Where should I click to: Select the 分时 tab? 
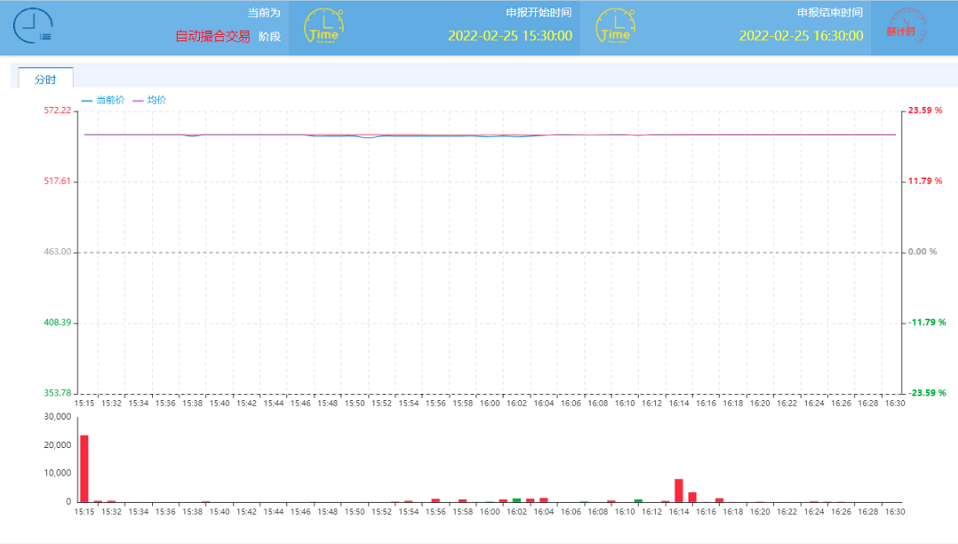click(x=46, y=79)
